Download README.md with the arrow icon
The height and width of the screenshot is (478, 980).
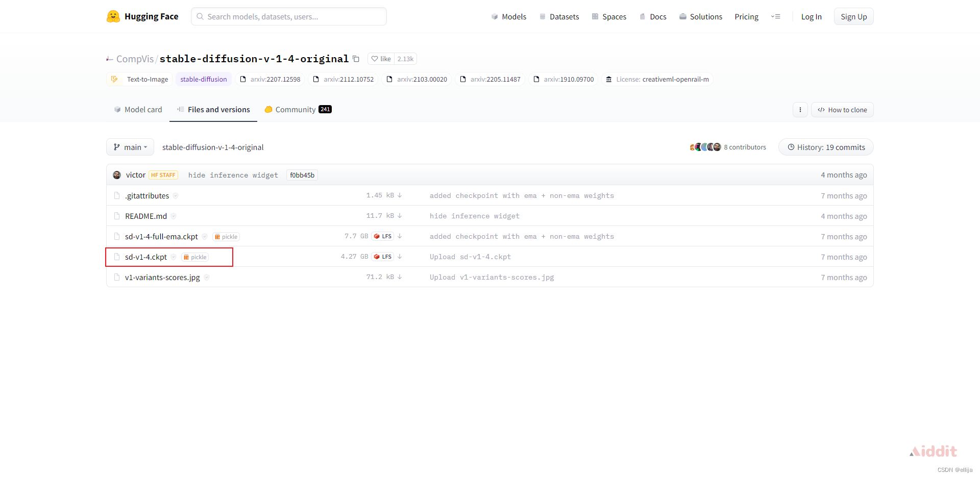tap(400, 216)
